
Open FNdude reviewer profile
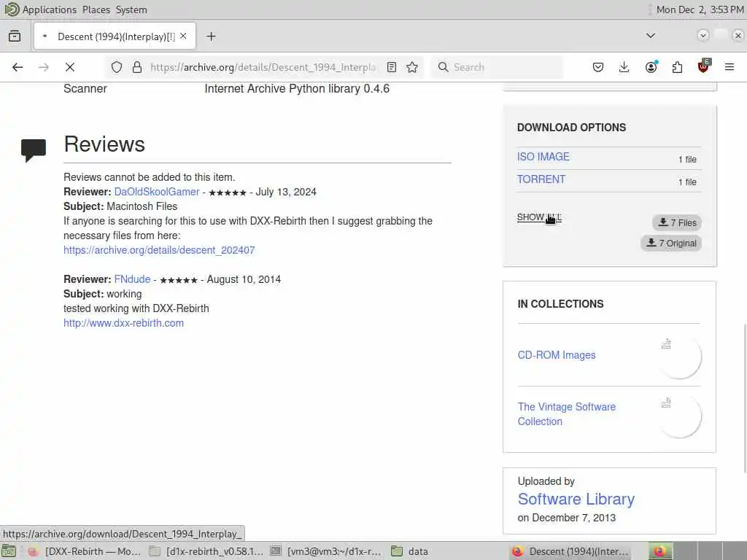click(133, 279)
